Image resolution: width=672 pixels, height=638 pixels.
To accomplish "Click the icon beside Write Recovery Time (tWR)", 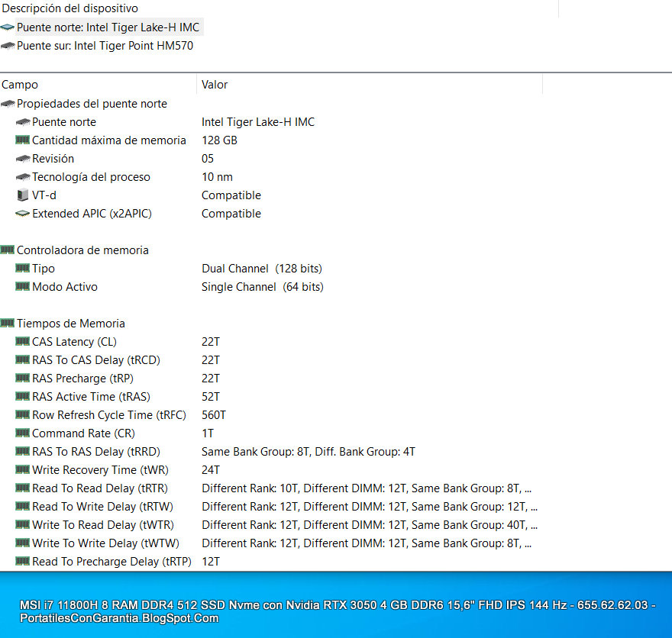I will tap(23, 469).
